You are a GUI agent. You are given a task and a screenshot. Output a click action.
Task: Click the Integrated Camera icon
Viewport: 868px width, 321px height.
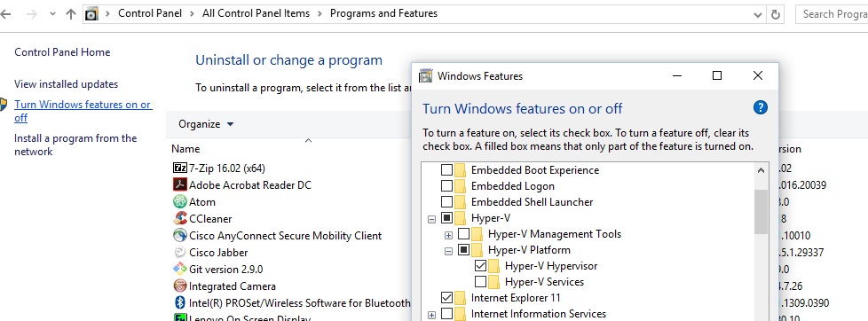tap(180, 286)
